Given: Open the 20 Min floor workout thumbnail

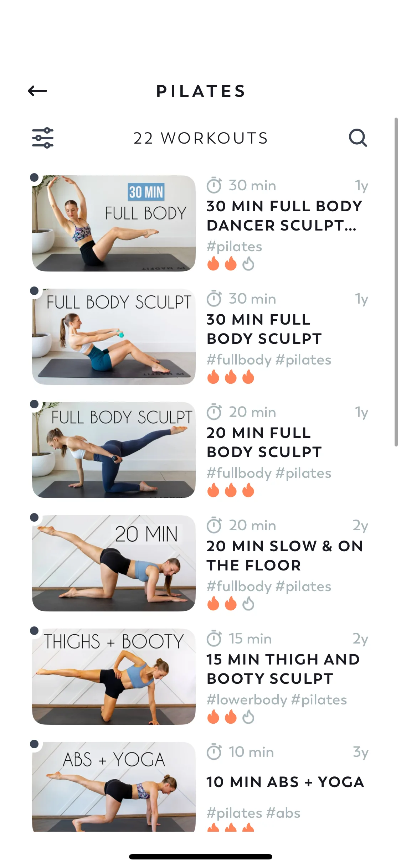Looking at the screenshot, I should (x=114, y=563).
